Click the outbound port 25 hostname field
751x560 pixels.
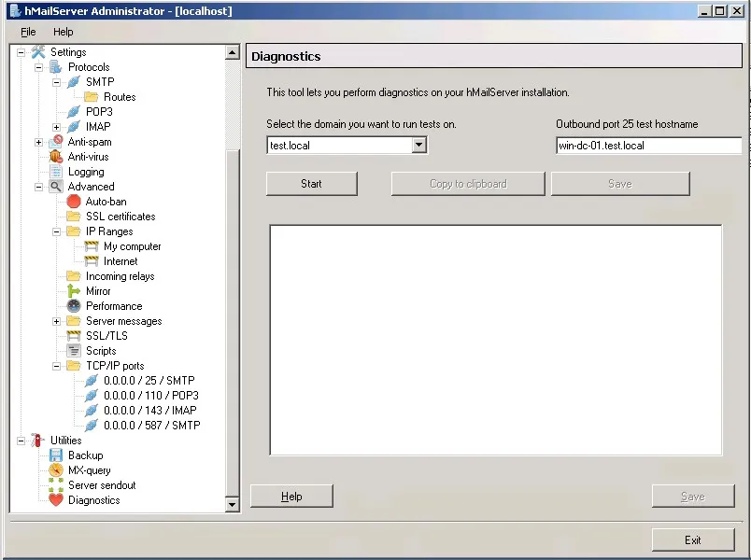tap(648, 145)
